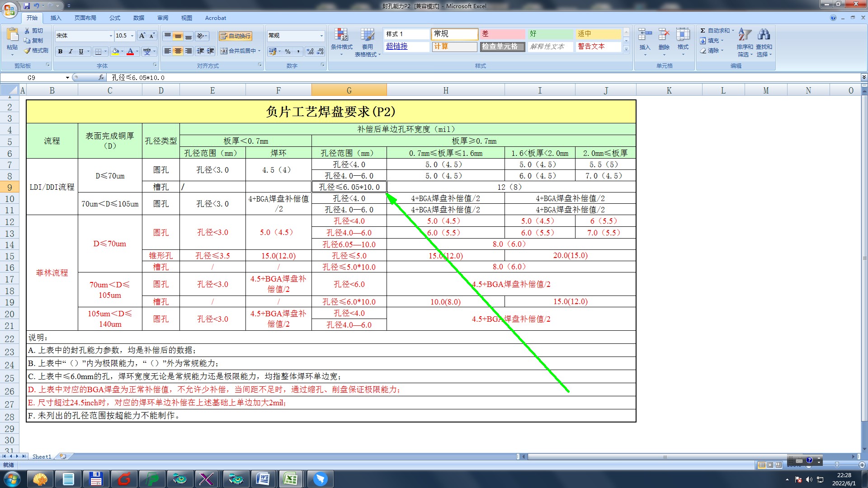Click the Increase Font Size icon
Viewport: 868px width, 488px height.
[142, 36]
